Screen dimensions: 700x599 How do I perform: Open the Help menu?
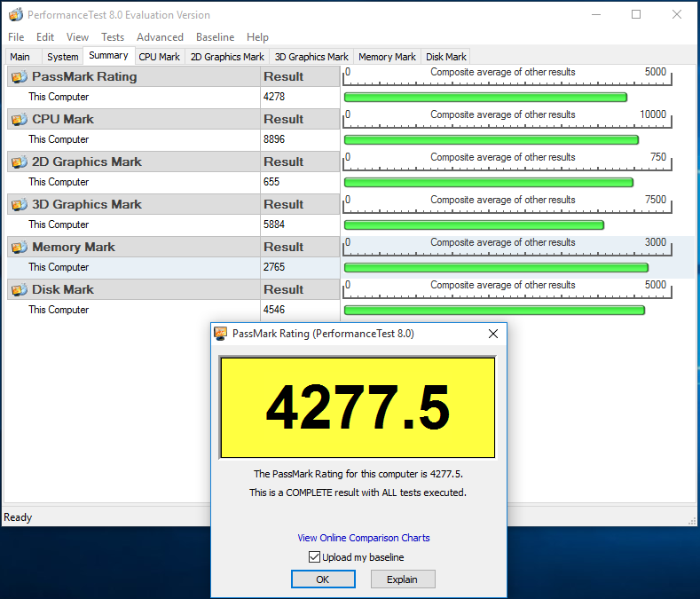[x=257, y=37]
